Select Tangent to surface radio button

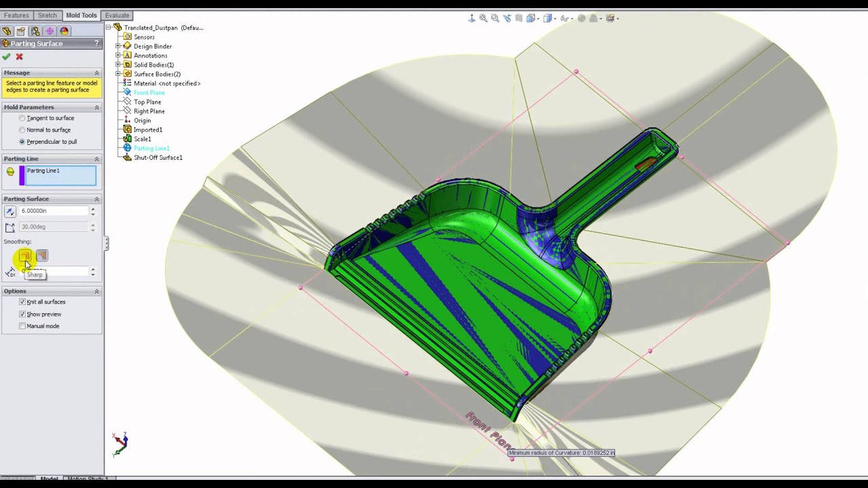pyautogui.click(x=22, y=118)
